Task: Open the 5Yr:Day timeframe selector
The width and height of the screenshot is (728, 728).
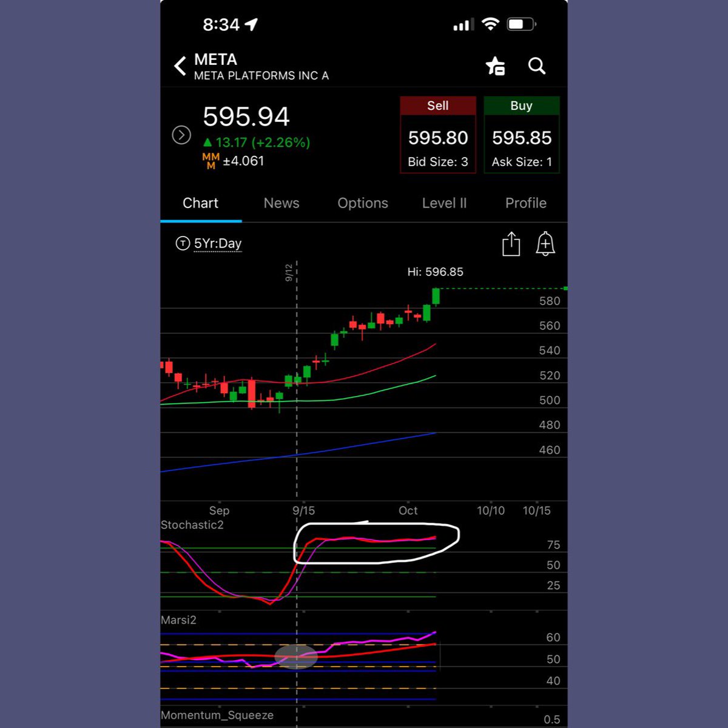Action: pyautogui.click(x=218, y=244)
